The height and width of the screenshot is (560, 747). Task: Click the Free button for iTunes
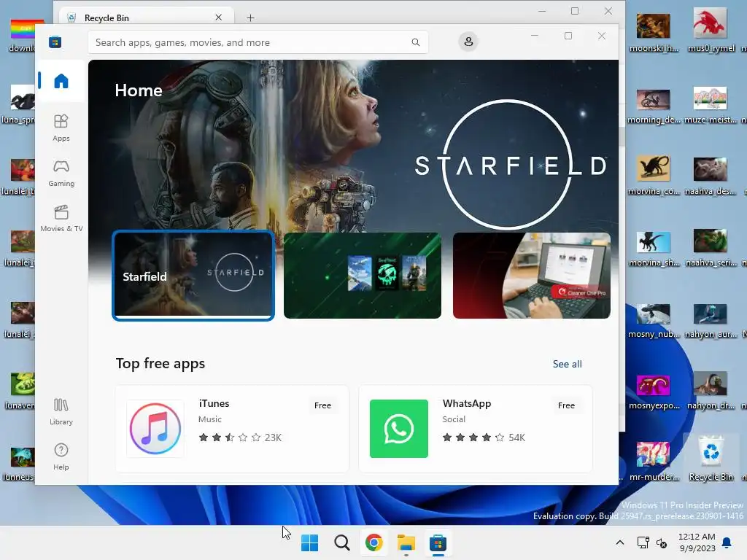322,405
